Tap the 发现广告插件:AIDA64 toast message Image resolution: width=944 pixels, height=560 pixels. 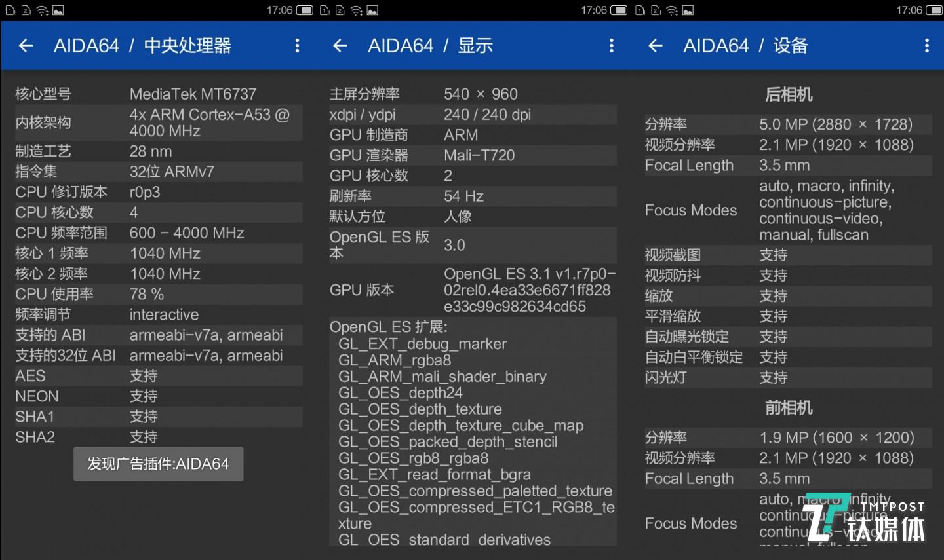point(158,464)
